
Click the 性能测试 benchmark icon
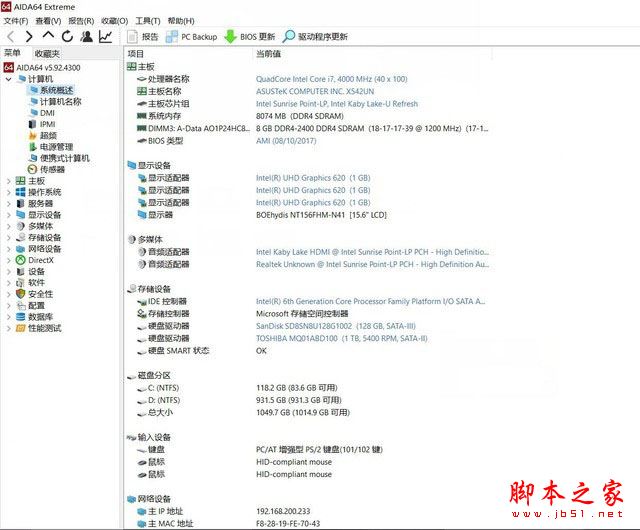tap(20, 328)
